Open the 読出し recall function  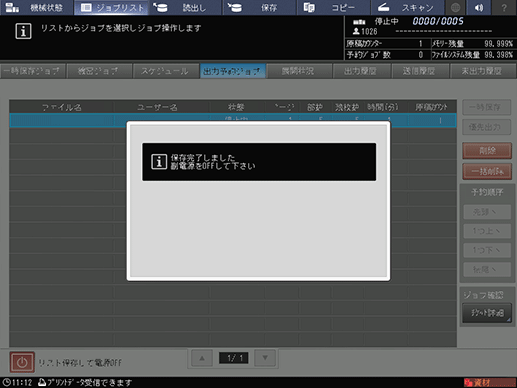(x=185, y=7)
